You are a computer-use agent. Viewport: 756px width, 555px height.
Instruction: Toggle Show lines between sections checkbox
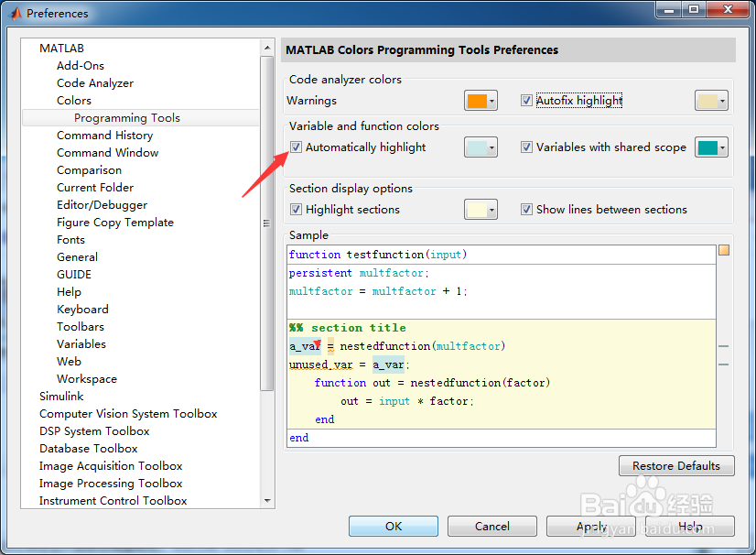pos(526,210)
